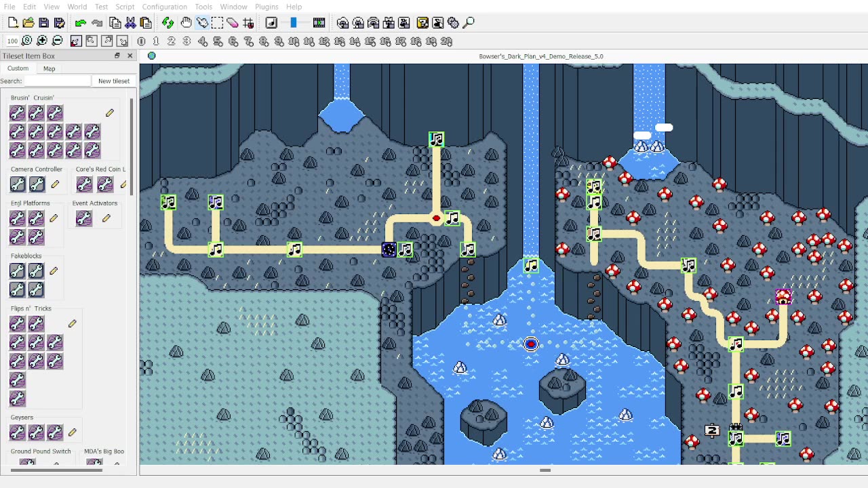This screenshot has height=488, width=868.
Task: Pick the pink Eraser tool
Action: click(233, 23)
